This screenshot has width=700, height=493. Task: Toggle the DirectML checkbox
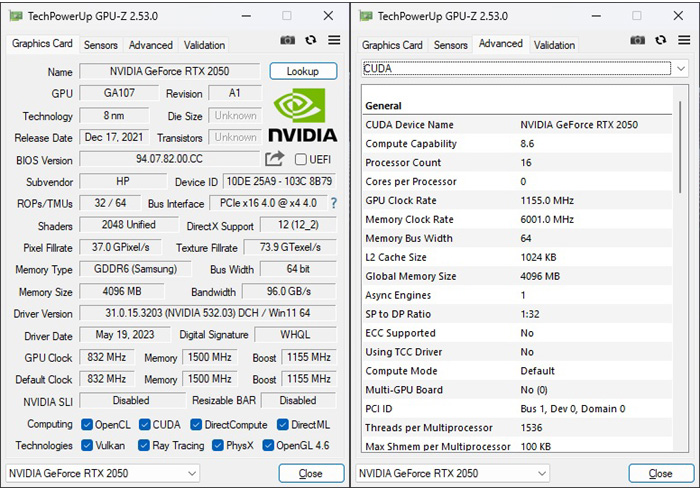pyautogui.click(x=283, y=424)
